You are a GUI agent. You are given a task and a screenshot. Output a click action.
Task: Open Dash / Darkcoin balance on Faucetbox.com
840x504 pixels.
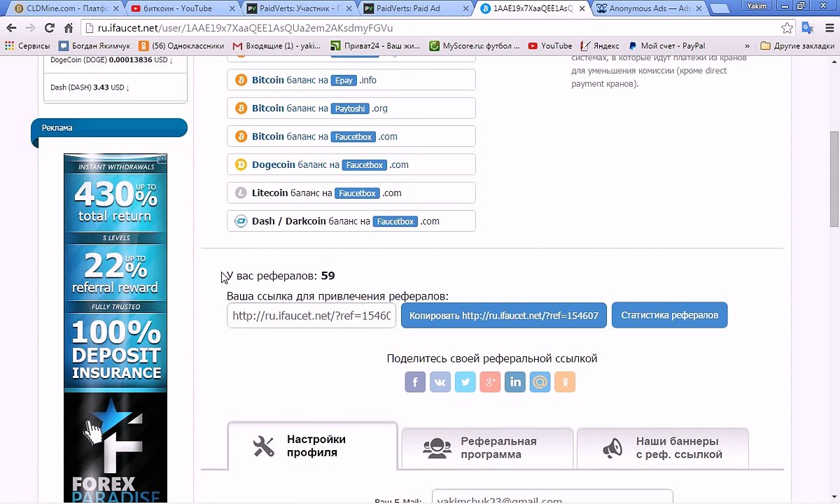[351, 221]
